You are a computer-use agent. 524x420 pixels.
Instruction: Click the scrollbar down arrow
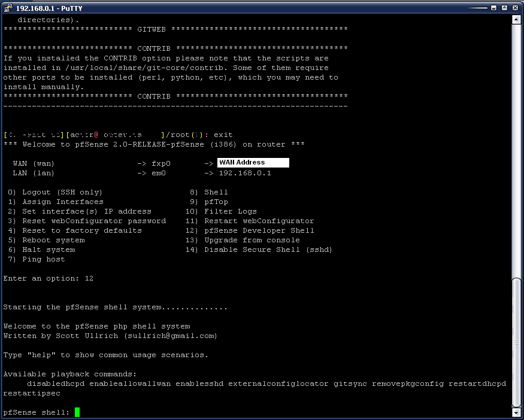point(516,412)
